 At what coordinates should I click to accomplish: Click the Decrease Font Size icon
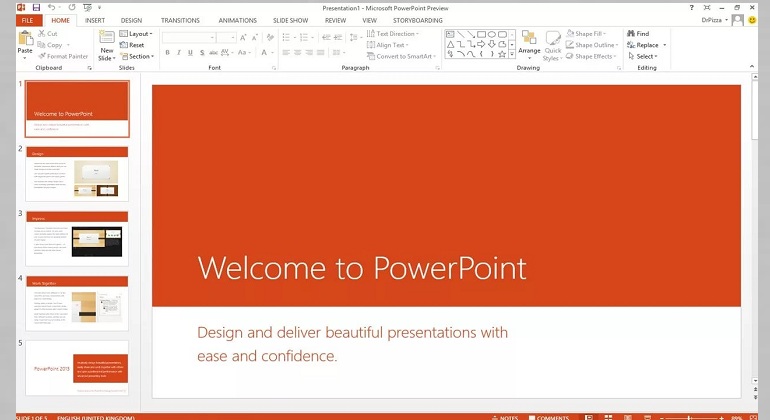point(254,37)
